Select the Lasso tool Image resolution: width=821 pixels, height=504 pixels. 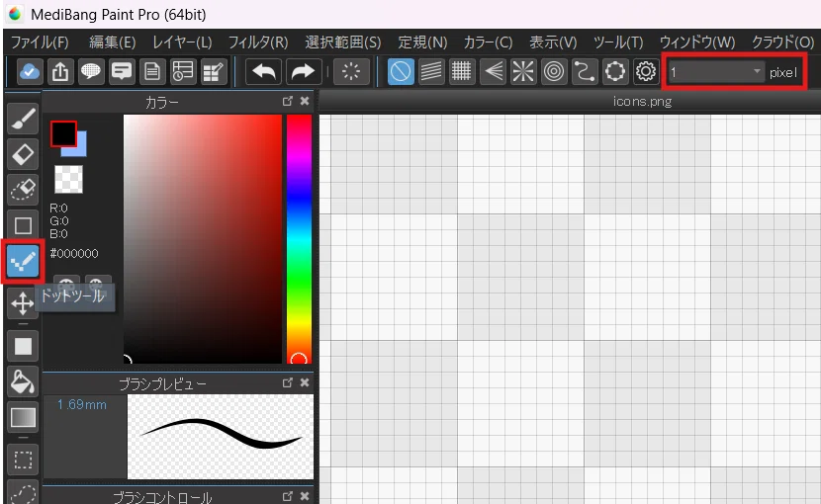click(23, 492)
